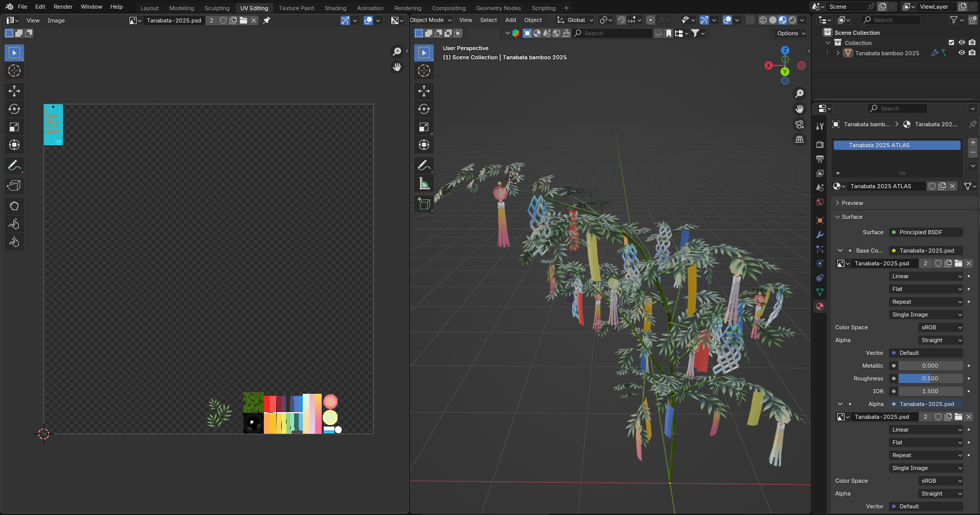Screen dimensions: 980x515
Task: Select the Tanabata 2025 ATLAS material slot
Action: pyautogui.click(x=897, y=145)
